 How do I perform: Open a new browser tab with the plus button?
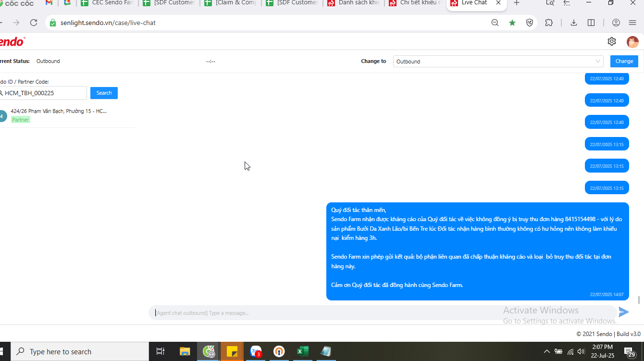517,3
